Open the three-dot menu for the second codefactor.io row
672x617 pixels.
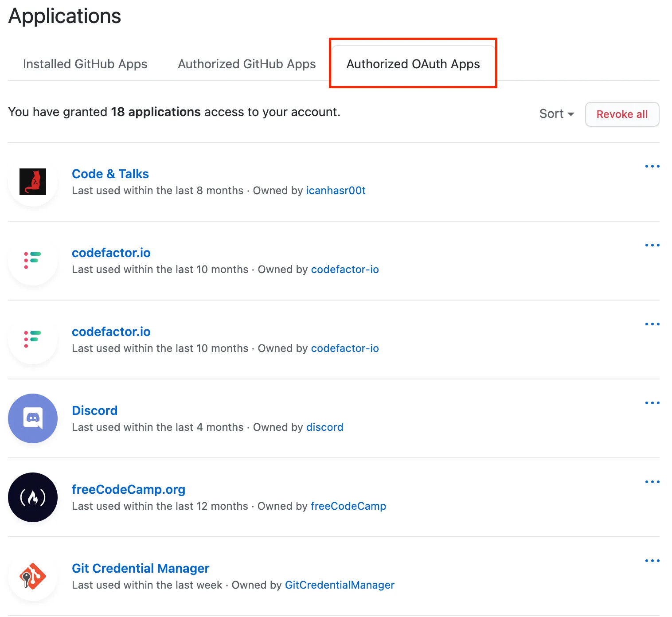(x=652, y=324)
